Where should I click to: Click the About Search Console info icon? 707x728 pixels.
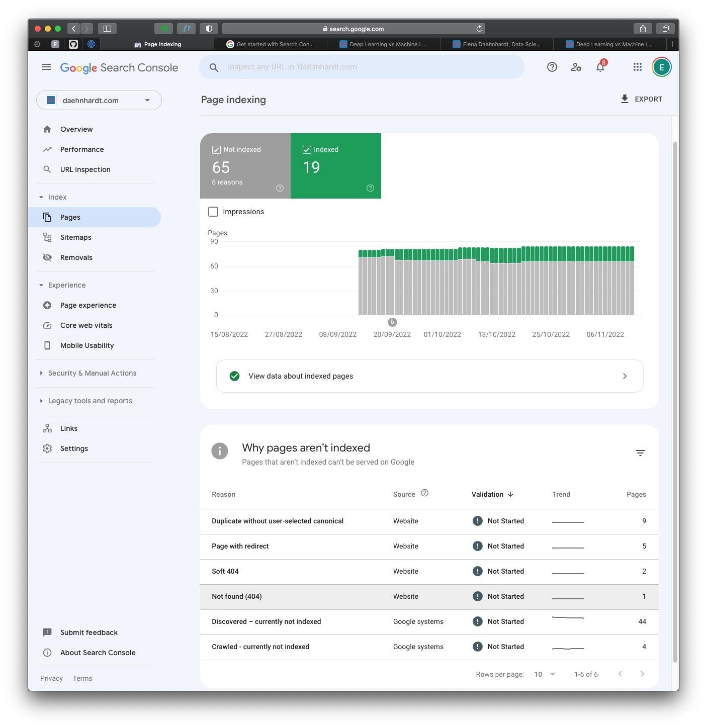[x=47, y=653]
